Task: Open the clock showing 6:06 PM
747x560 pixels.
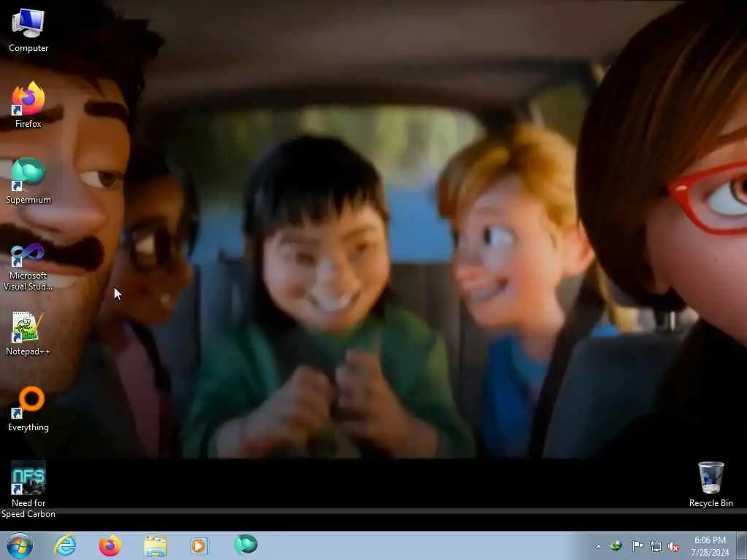Action: click(710, 546)
